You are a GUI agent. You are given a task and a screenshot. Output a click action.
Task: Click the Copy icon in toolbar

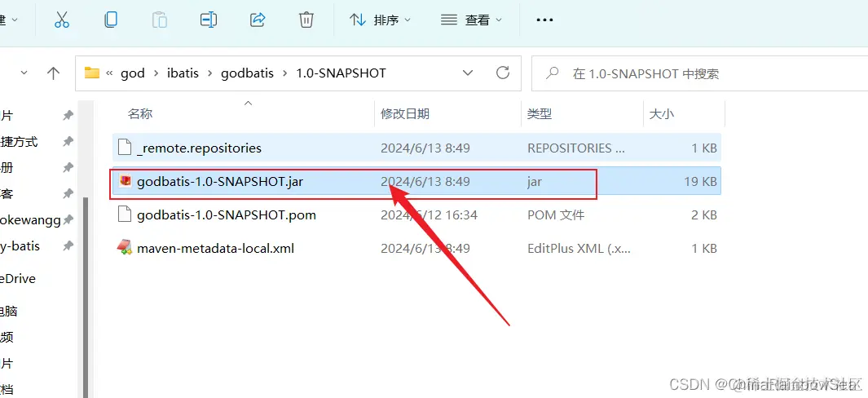coord(111,20)
